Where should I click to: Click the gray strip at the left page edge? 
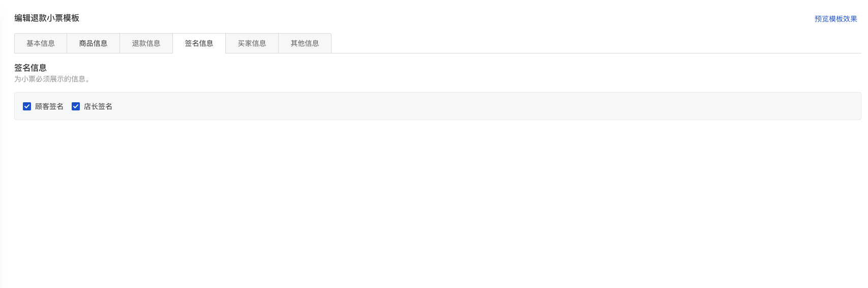tap(3, 204)
